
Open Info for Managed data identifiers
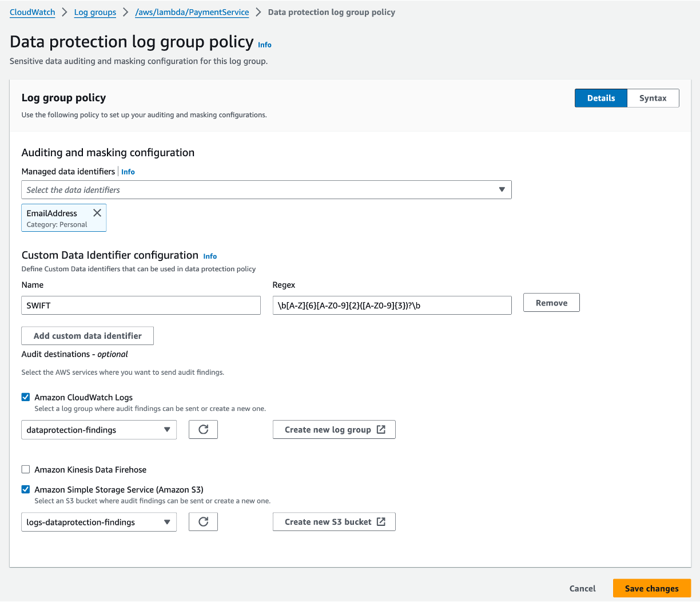coord(128,171)
